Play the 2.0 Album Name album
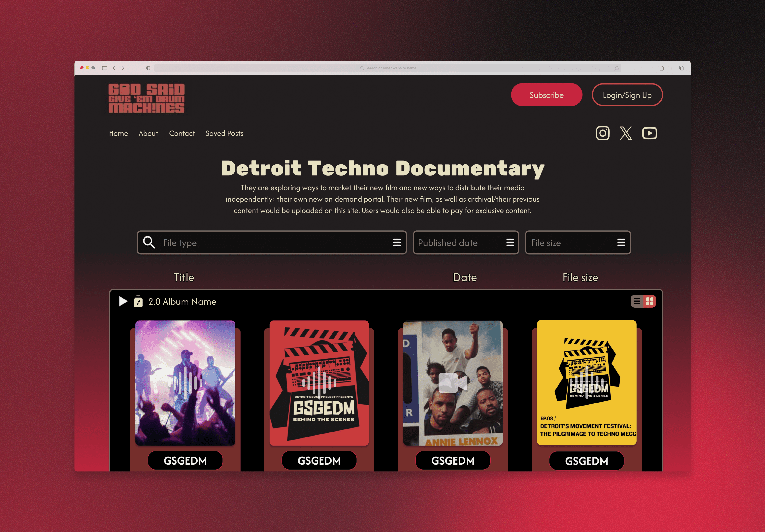 [x=123, y=301]
